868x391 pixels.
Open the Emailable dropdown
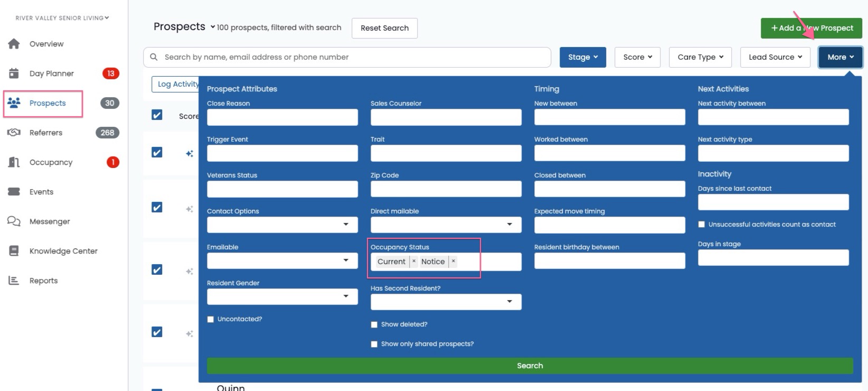(282, 260)
